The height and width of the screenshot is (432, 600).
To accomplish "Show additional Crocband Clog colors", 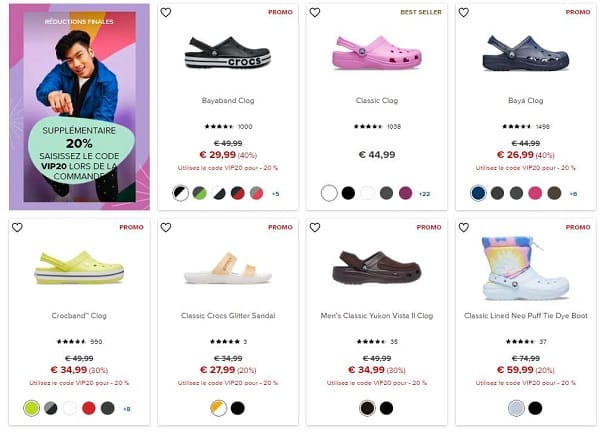I will click(x=127, y=409).
